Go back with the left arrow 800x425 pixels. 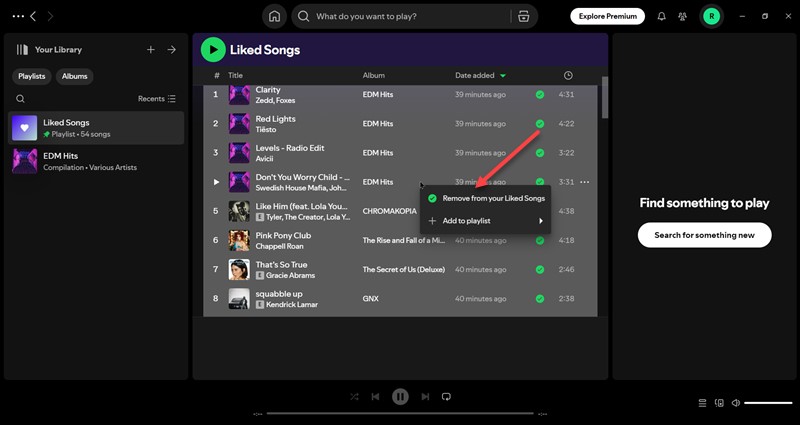(33, 16)
